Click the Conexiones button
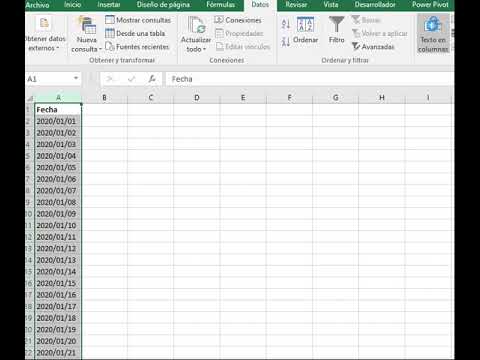 [238, 20]
